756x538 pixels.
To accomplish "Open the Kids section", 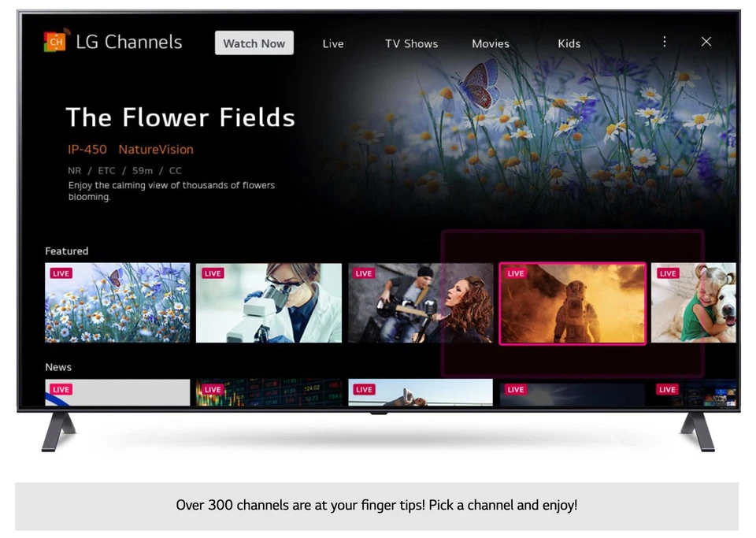I will [569, 44].
